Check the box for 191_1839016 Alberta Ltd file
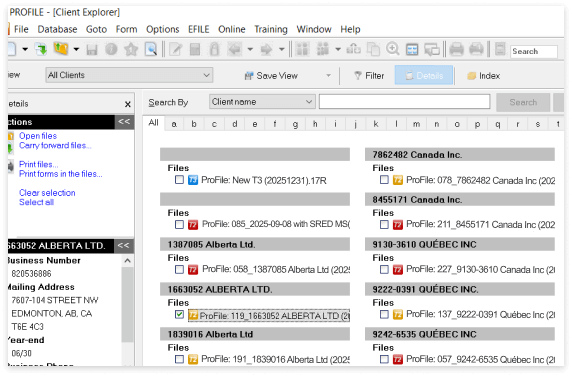 179,359
